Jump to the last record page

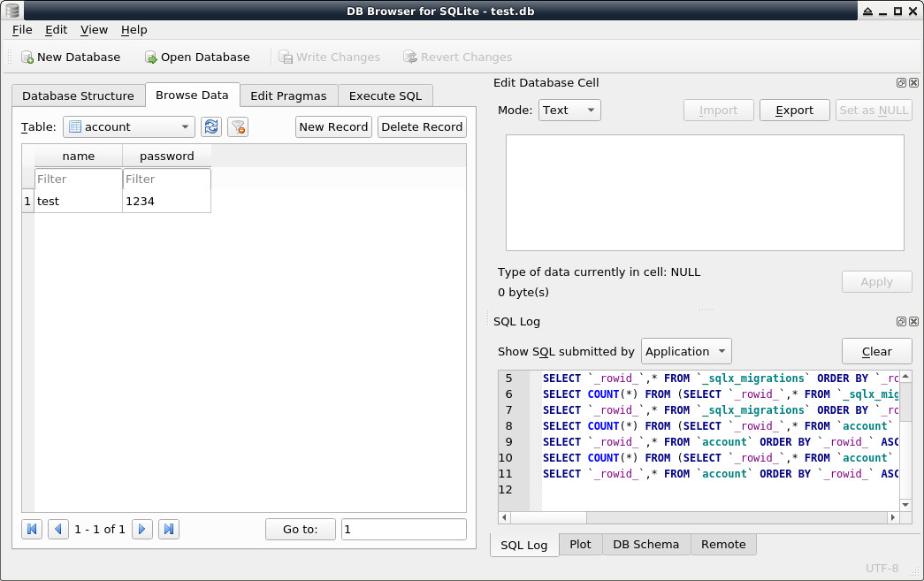[x=169, y=529]
